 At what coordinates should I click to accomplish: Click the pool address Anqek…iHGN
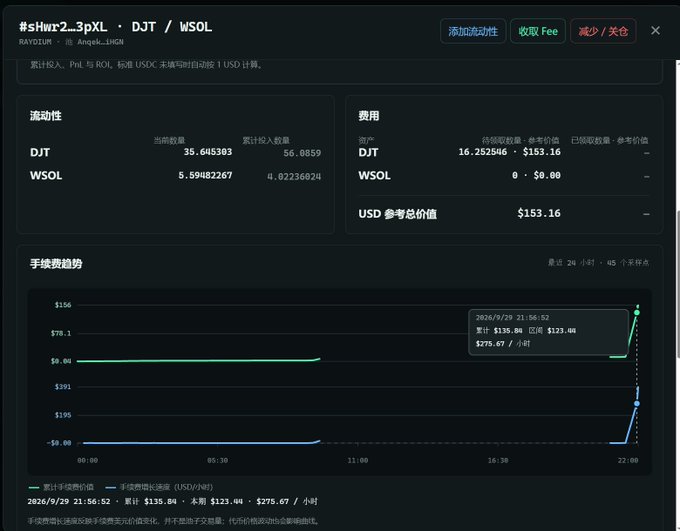tap(100, 42)
